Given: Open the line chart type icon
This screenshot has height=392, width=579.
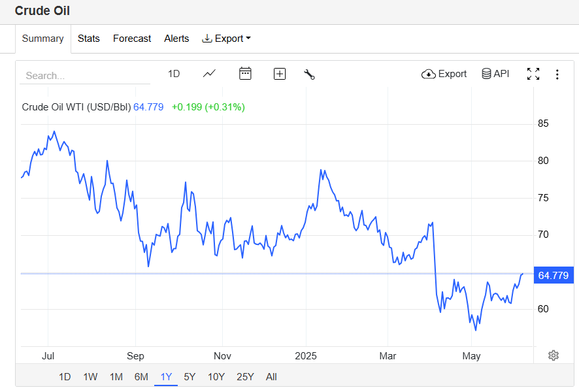Looking at the screenshot, I should 209,74.
